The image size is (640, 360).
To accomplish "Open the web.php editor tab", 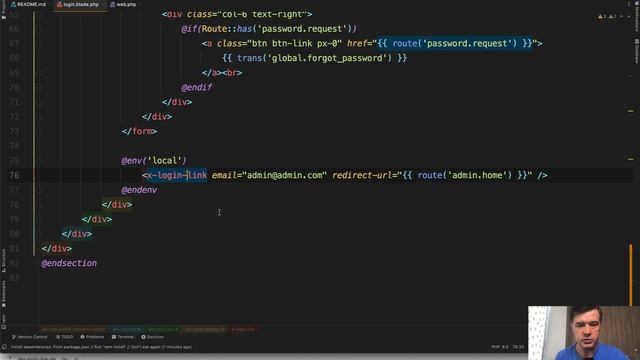I will 123,4.
